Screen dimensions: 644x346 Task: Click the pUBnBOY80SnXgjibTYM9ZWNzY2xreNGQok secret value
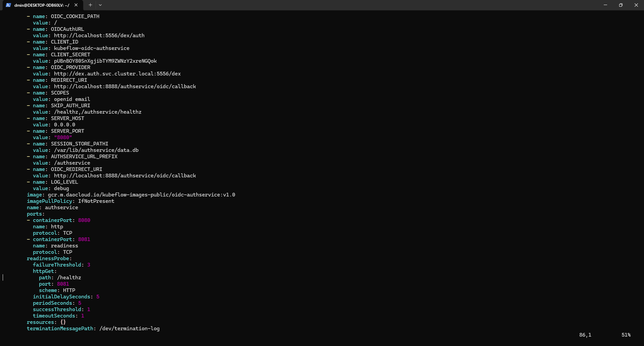(105, 61)
